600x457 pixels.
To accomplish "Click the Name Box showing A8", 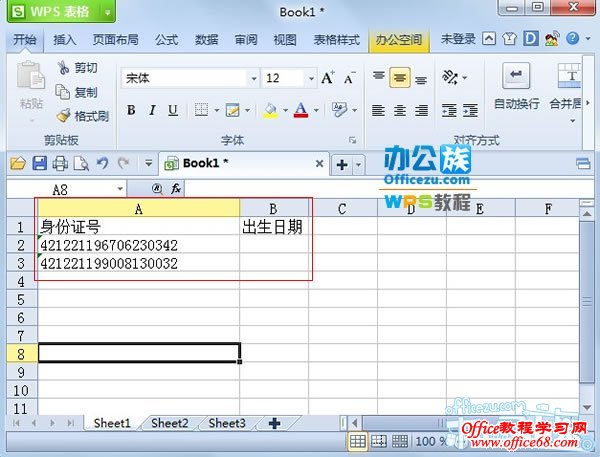I will (66, 189).
